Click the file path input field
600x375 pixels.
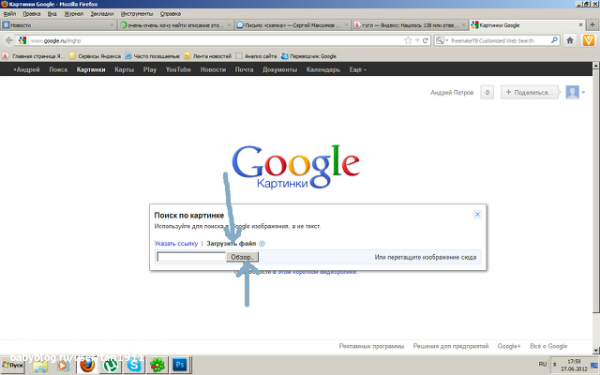click(191, 257)
